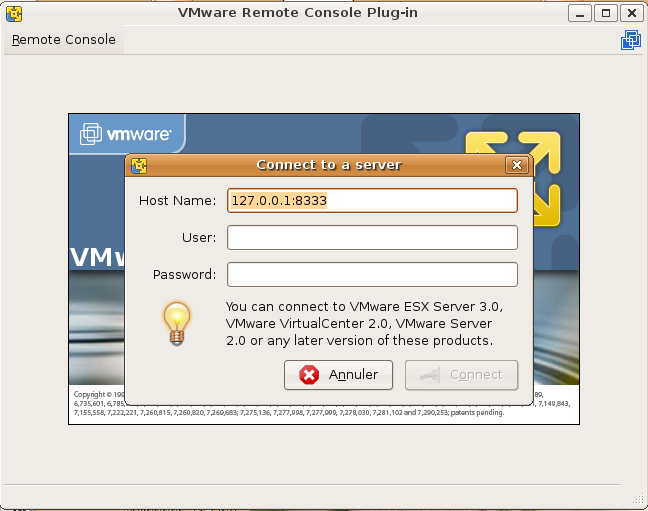Click the Connect button
The image size is (648, 511).
click(x=461, y=375)
